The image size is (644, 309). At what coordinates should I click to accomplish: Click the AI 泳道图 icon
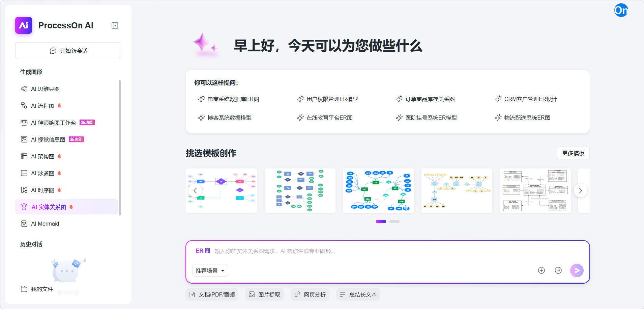tap(24, 173)
